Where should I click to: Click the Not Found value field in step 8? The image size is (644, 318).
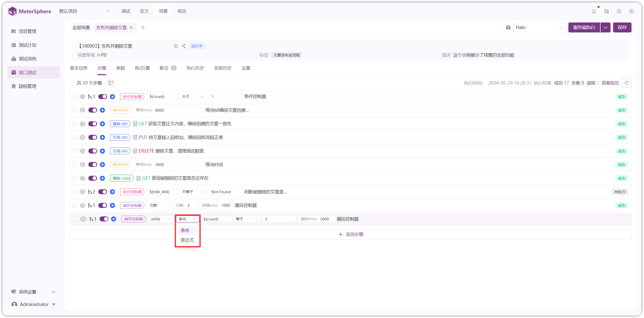pyautogui.click(x=225, y=192)
